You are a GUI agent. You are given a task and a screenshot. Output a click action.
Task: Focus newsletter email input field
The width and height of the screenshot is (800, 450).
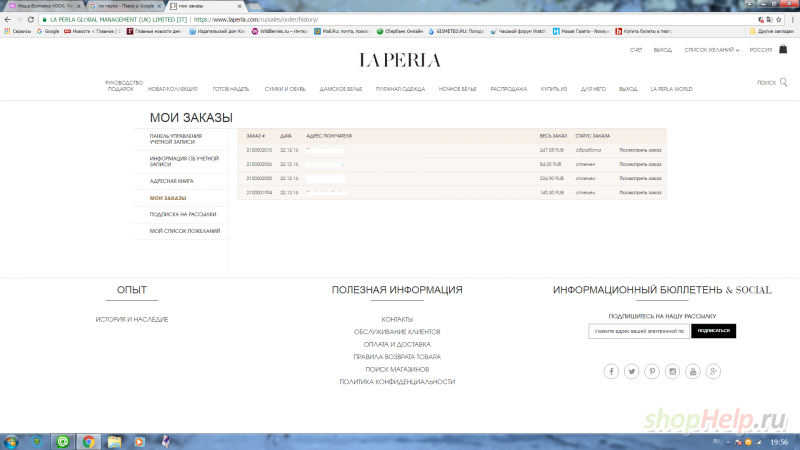(639, 331)
